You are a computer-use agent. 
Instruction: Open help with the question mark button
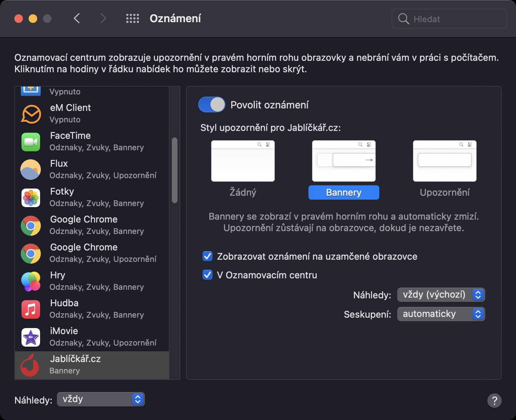coord(494,401)
